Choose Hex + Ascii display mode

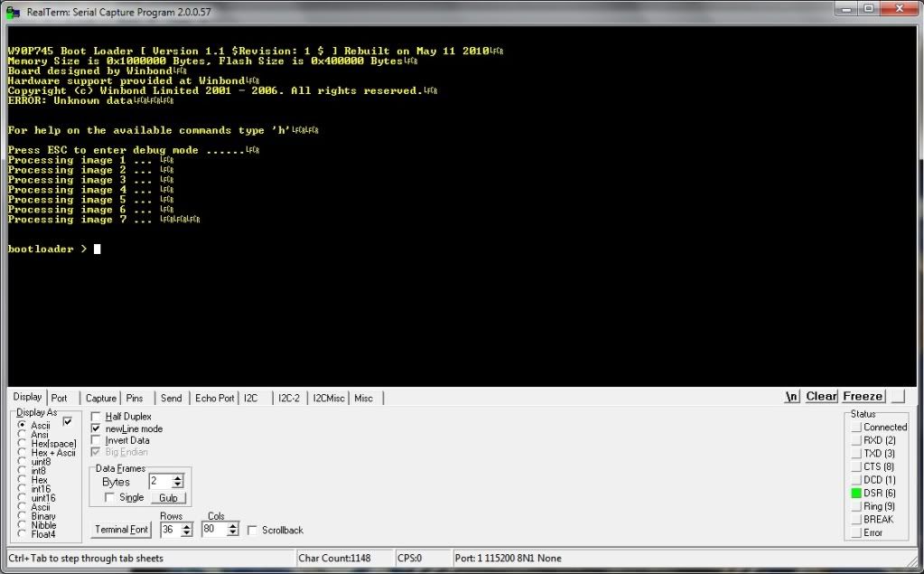tap(22, 453)
